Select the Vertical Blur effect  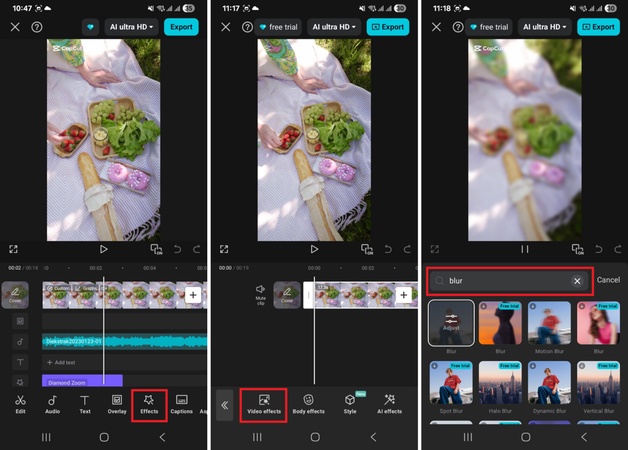tap(596, 384)
